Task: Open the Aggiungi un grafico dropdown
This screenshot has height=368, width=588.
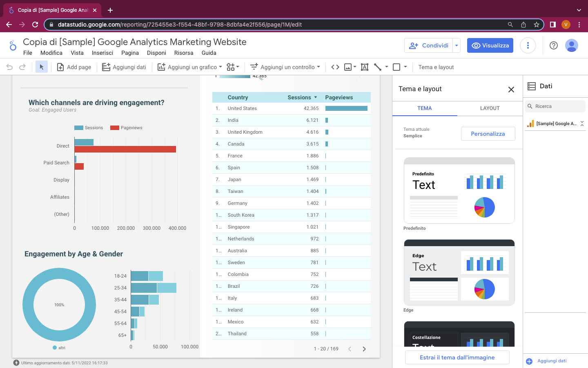Action: (x=189, y=67)
